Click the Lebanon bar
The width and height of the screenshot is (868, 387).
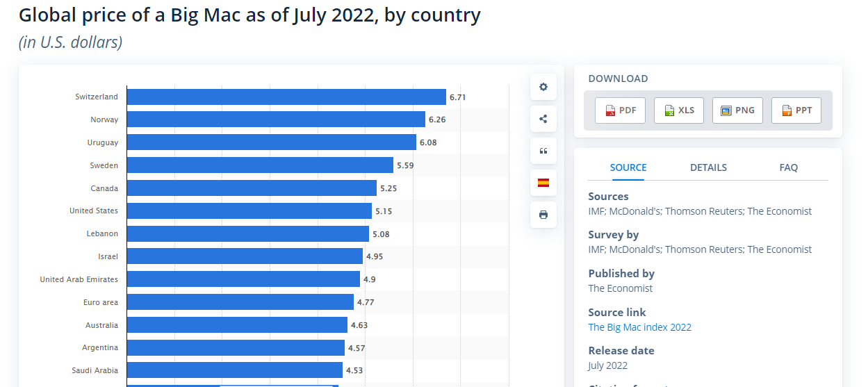pos(248,233)
